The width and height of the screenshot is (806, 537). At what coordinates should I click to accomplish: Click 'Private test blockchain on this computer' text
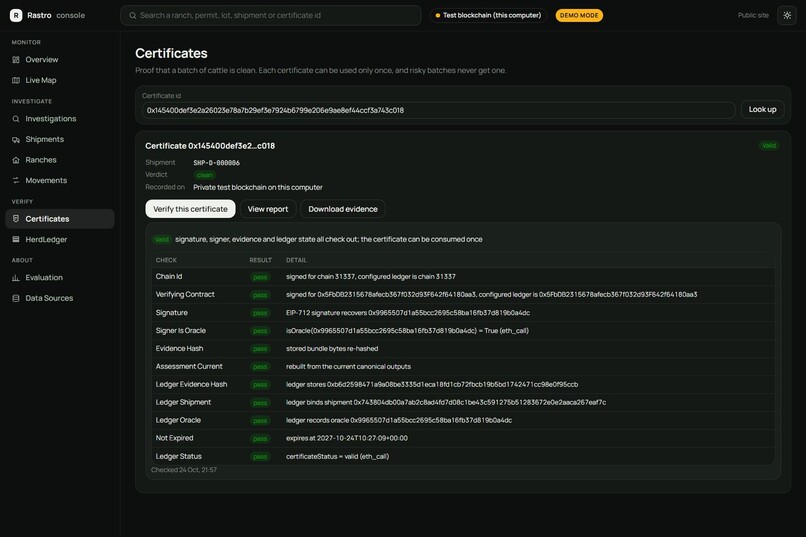[258, 188]
